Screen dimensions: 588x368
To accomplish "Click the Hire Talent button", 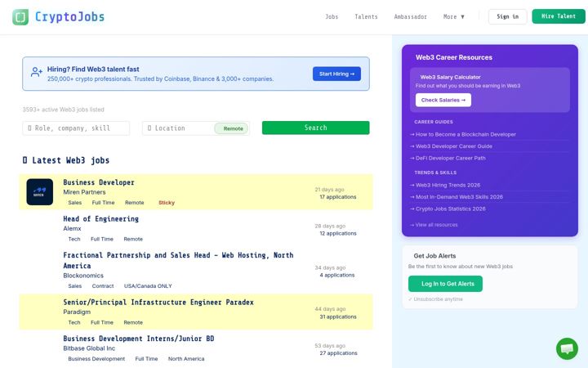I will (x=559, y=16).
